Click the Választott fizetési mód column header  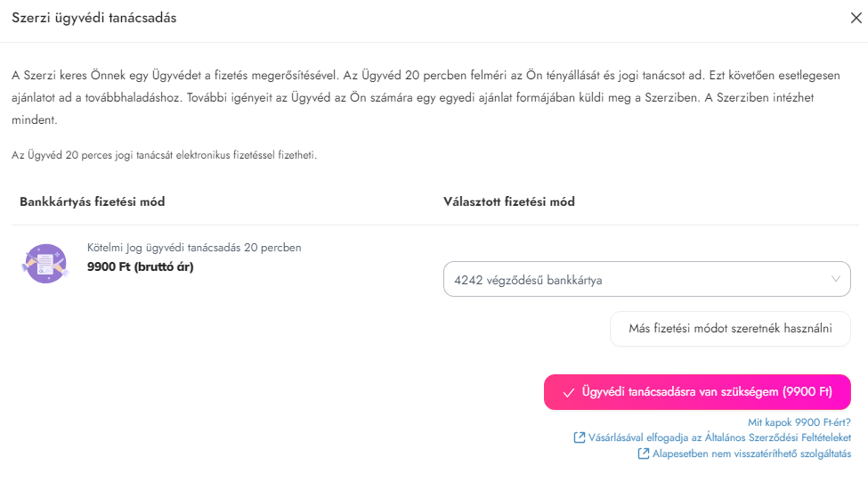508,201
